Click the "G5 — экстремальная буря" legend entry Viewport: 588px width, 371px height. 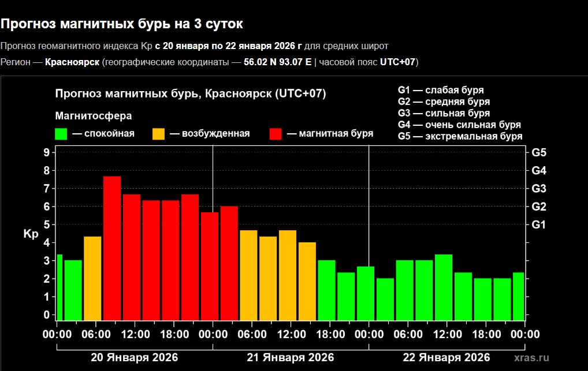pyautogui.click(x=460, y=137)
